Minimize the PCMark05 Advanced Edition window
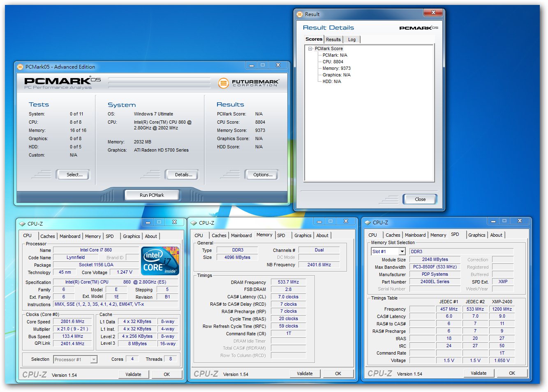This screenshot has height=392, width=548. click(252, 65)
